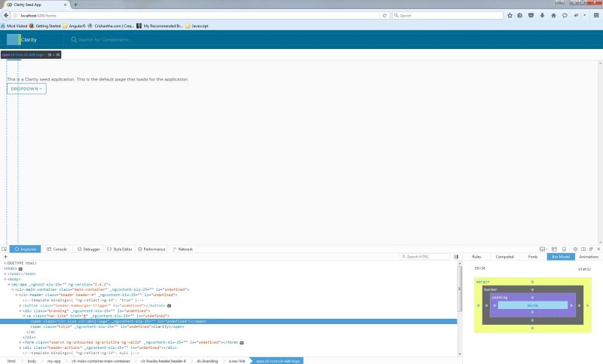The image size is (603, 364).
Task: Click the magnifier icon in Clarity header
Action: [x=74, y=40]
